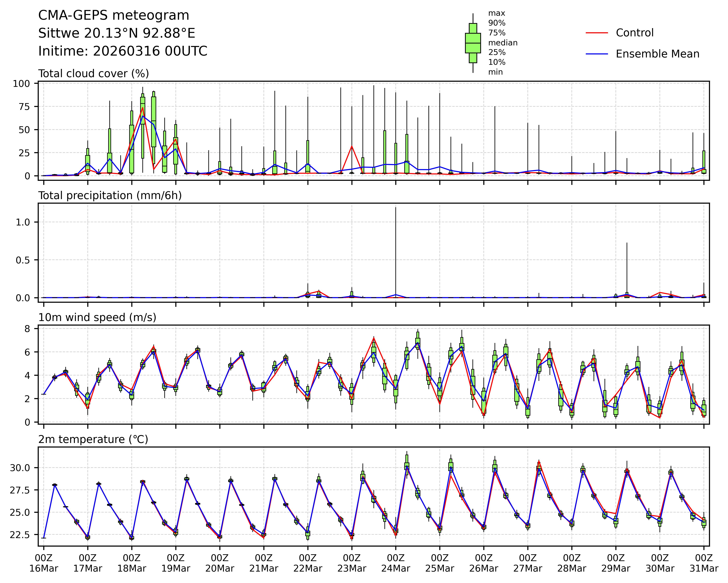Click the 'Sittwe 20.13°N 92.88°E' location text
Viewport: 728px width, 583px height.
(116, 33)
